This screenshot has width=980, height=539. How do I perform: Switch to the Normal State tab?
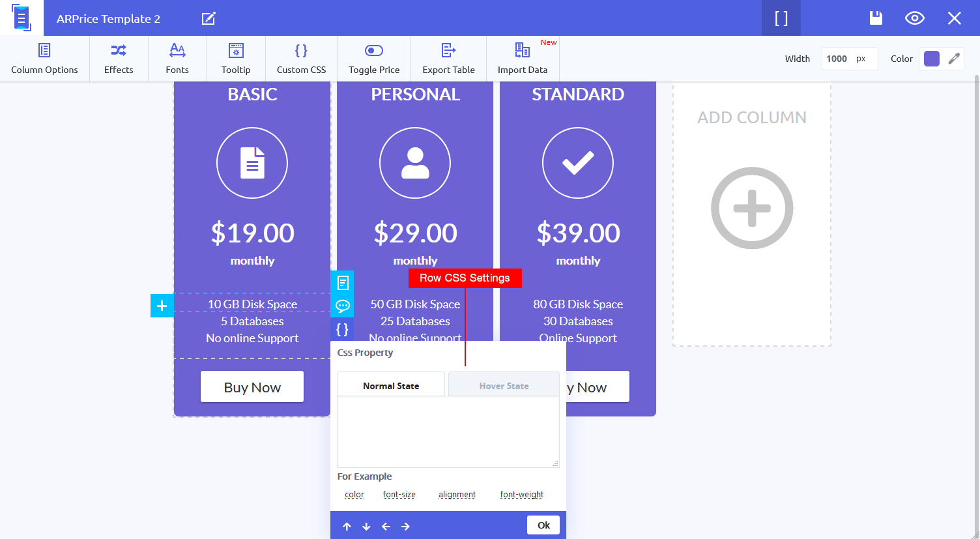[x=391, y=386]
